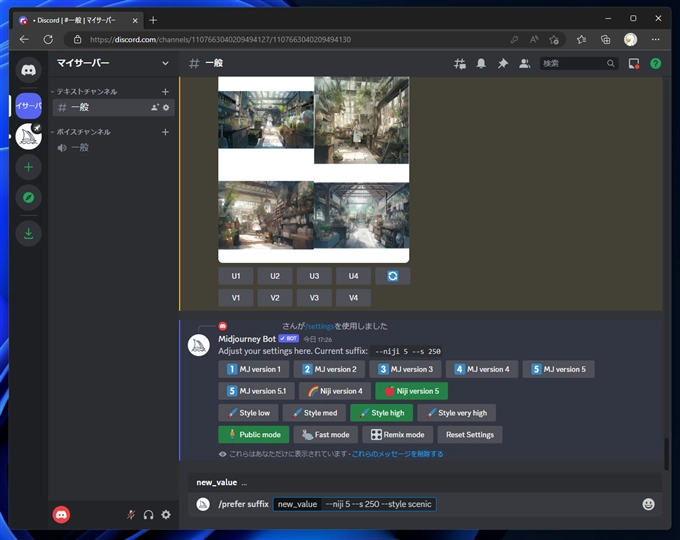Choose Style low
The height and width of the screenshot is (540, 680).
(x=248, y=413)
